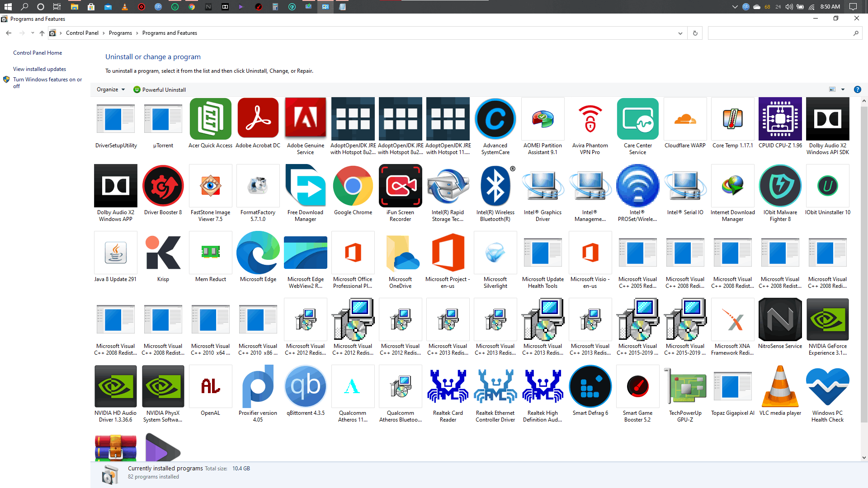Select the Driver Booster 8 icon
This screenshot has width=868, height=488.
click(163, 186)
